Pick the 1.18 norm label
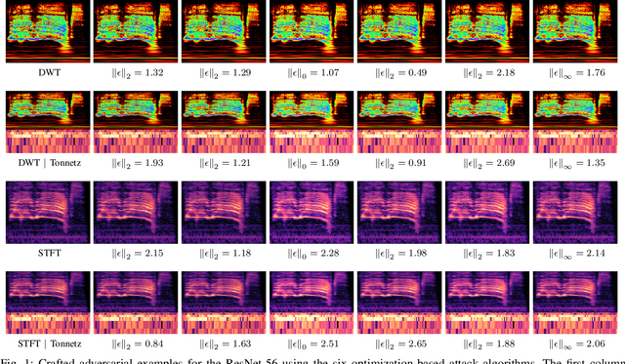Image resolution: width=625 pixels, height=364 pixels. [x=226, y=254]
